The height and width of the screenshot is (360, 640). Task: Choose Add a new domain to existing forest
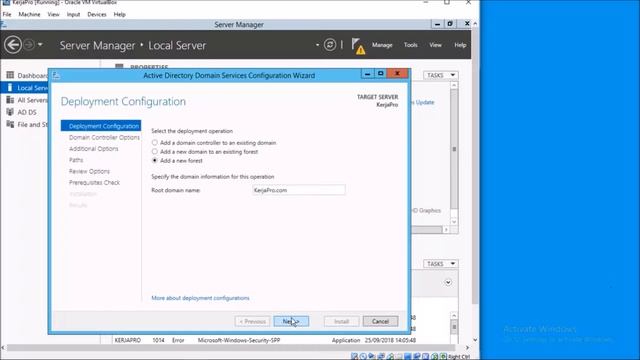(154, 151)
